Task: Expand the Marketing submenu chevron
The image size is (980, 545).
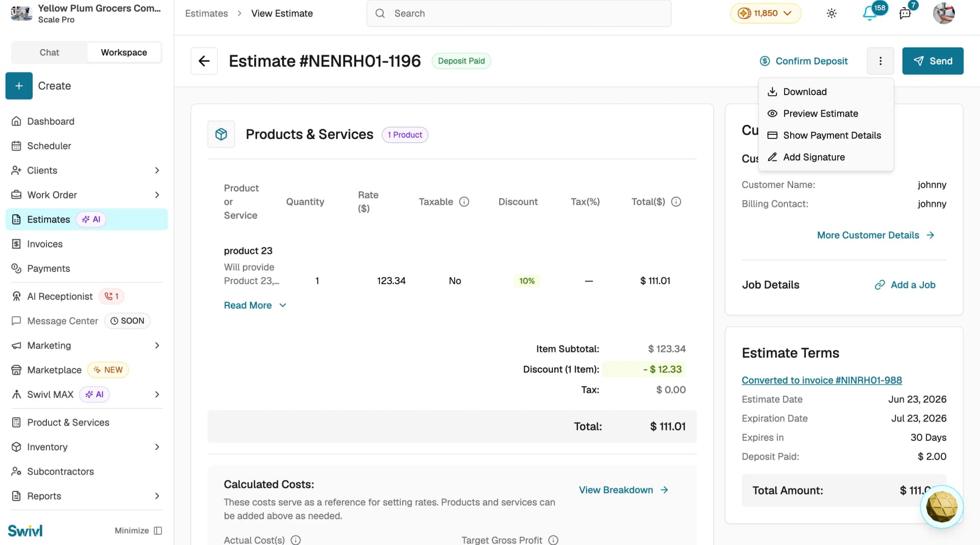Action: (x=157, y=345)
